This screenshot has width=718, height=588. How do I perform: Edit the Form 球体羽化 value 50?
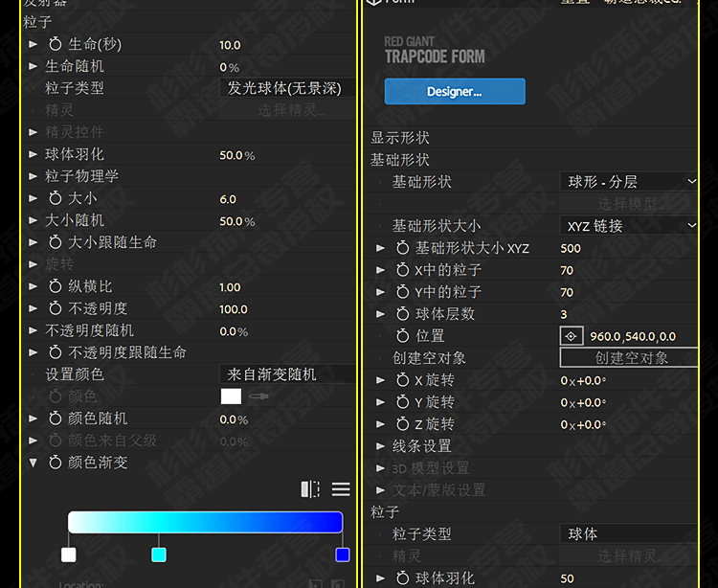click(567, 578)
